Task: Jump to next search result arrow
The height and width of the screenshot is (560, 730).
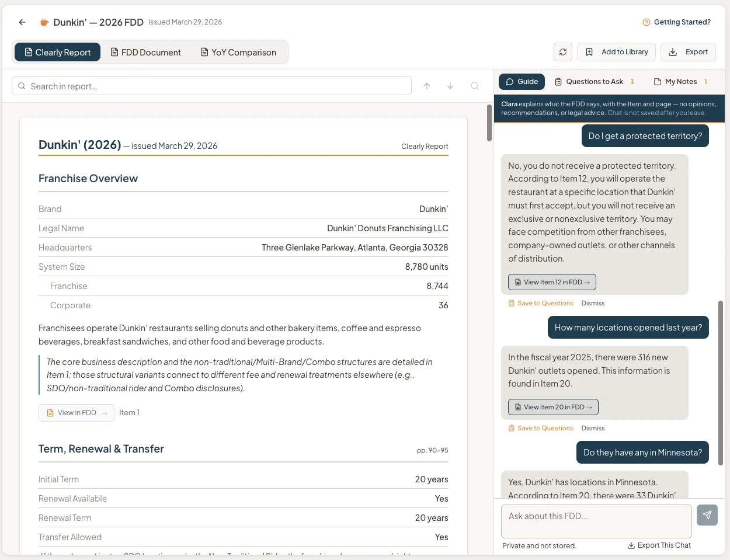Action: point(450,86)
